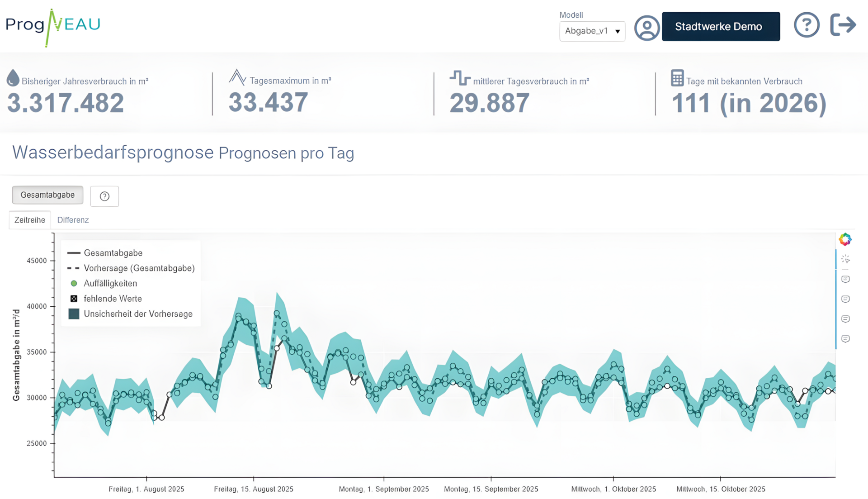This screenshot has width=868, height=499.
Task: Click the colorful Bokeh logo icon
Action: (845, 239)
